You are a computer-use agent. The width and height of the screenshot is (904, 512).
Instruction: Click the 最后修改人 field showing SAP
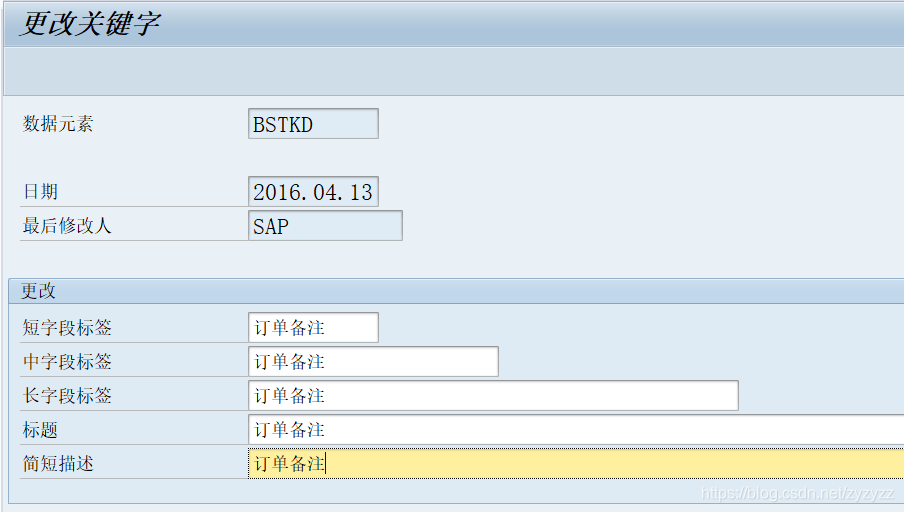point(325,225)
